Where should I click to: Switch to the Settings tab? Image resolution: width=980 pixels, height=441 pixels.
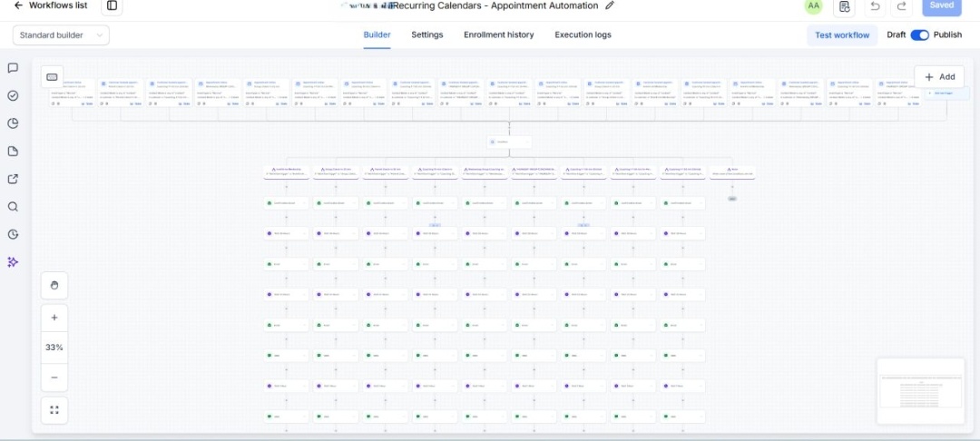tap(426, 35)
